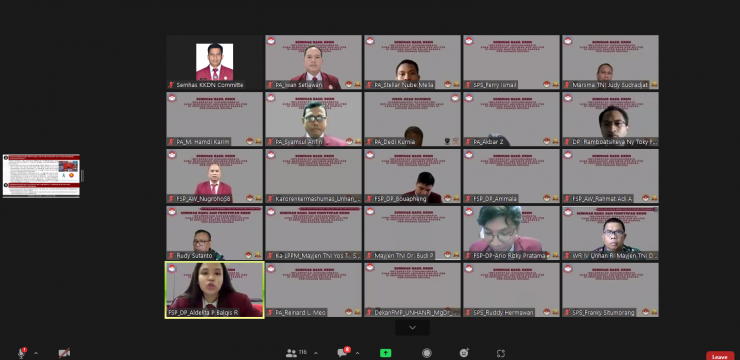Image resolution: width=740 pixels, height=360 pixels.
Task: Click muted mic icon on SPS_Ferry Ismail tile
Action: tap(468, 85)
